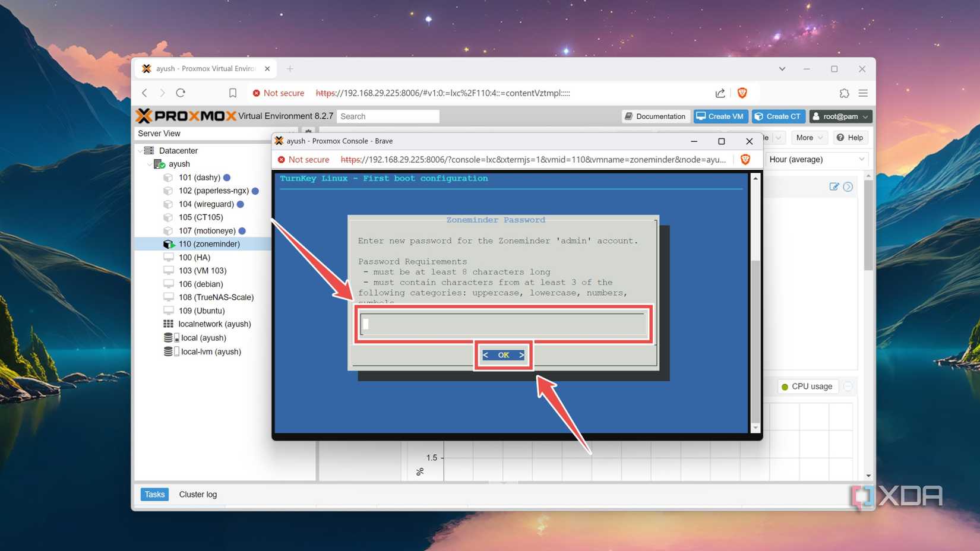Open the Hour (average) timeframe combo box

coord(817,159)
